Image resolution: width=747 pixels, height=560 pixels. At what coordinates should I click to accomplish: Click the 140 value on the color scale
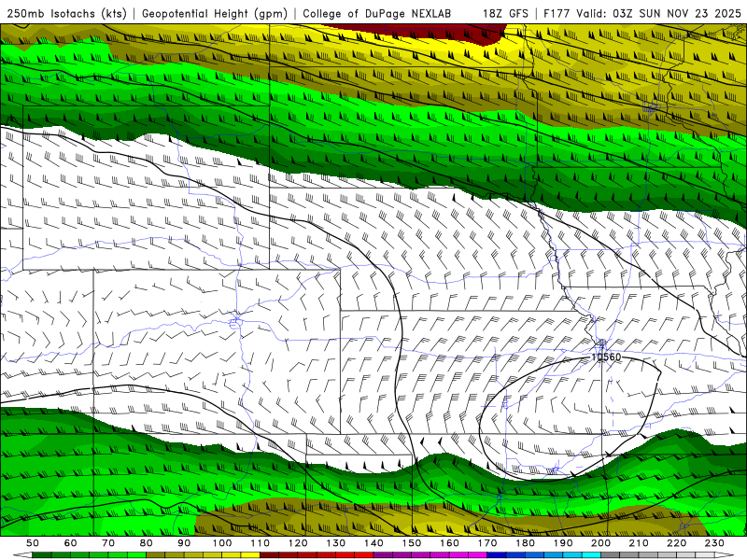374,543
